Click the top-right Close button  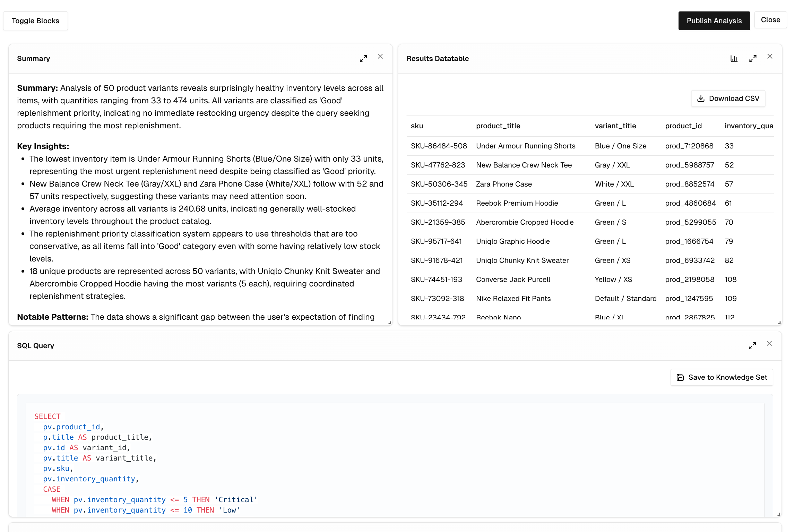click(770, 20)
